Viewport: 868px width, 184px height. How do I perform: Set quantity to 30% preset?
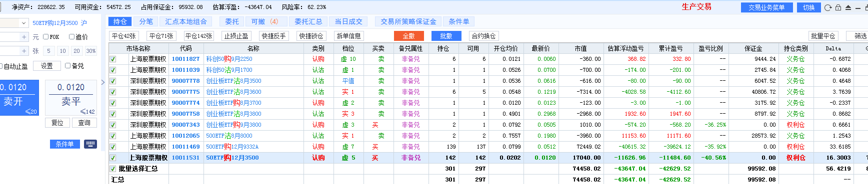[90, 51]
